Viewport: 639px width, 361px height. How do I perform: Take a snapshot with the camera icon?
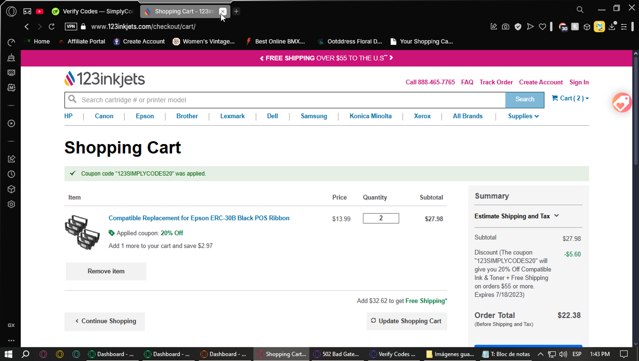coord(505,26)
